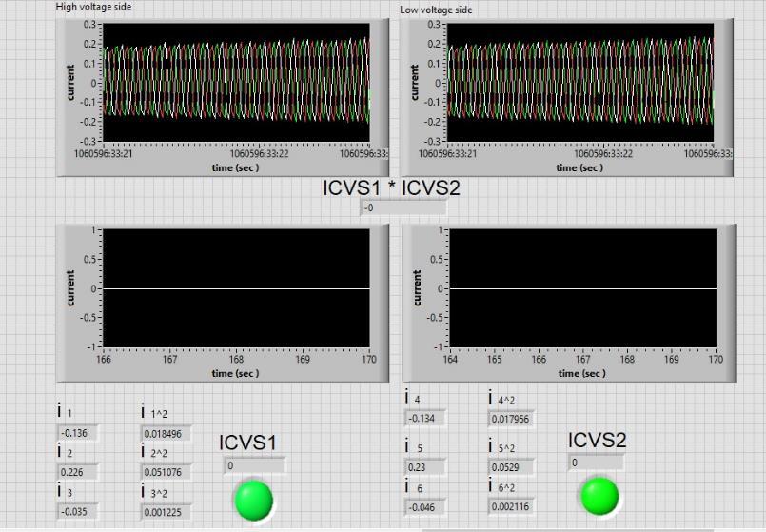
Task: Click the i1^2 field showing 0.018496
Action: (166, 433)
